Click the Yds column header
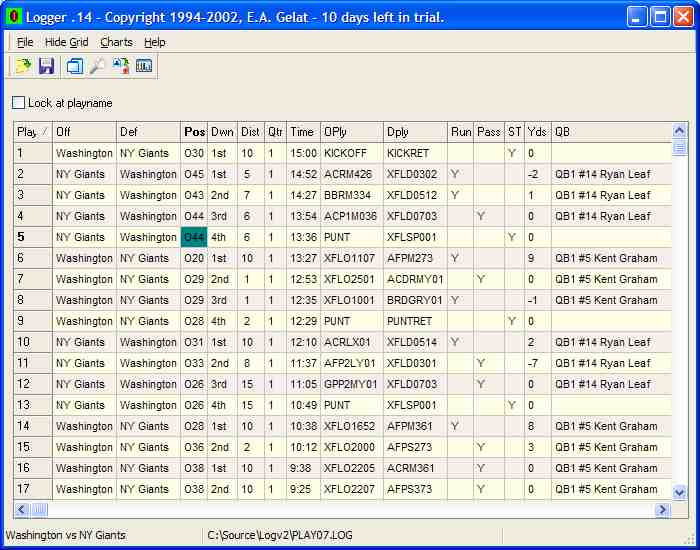Image resolution: width=700 pixels, height=550 pixels. (538, 132)
